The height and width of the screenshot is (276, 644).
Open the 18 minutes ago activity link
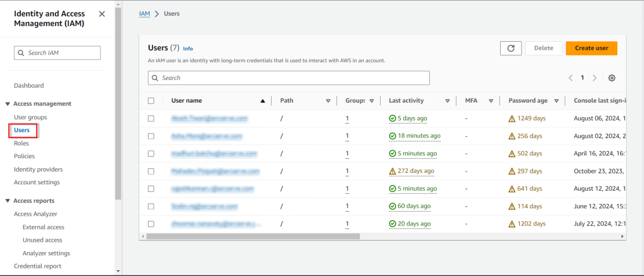pyautogui.click(x=414, y=136)
